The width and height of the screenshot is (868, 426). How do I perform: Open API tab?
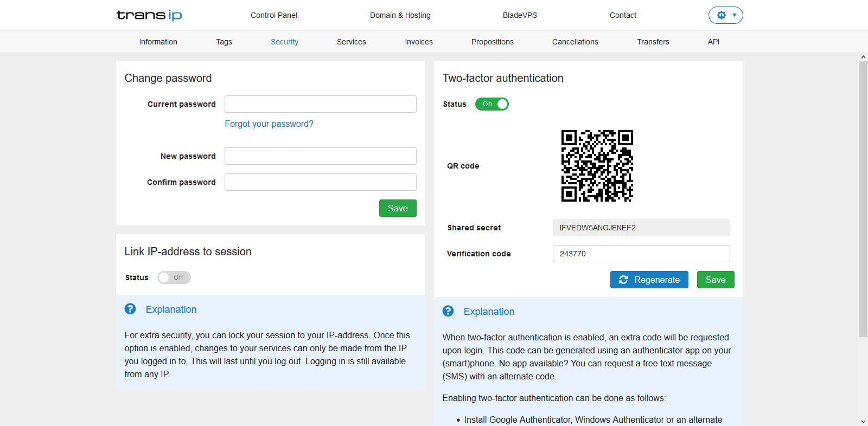click(x=713, y=42)
